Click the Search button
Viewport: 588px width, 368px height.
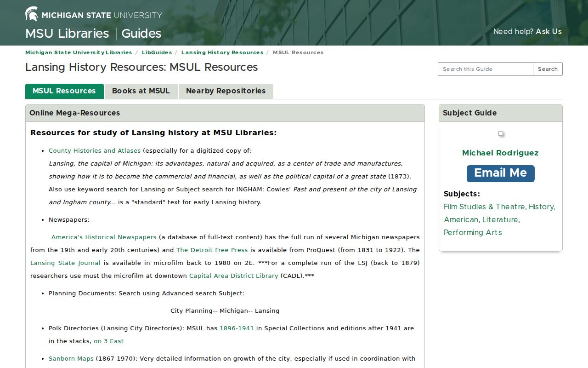pos(548,69)
